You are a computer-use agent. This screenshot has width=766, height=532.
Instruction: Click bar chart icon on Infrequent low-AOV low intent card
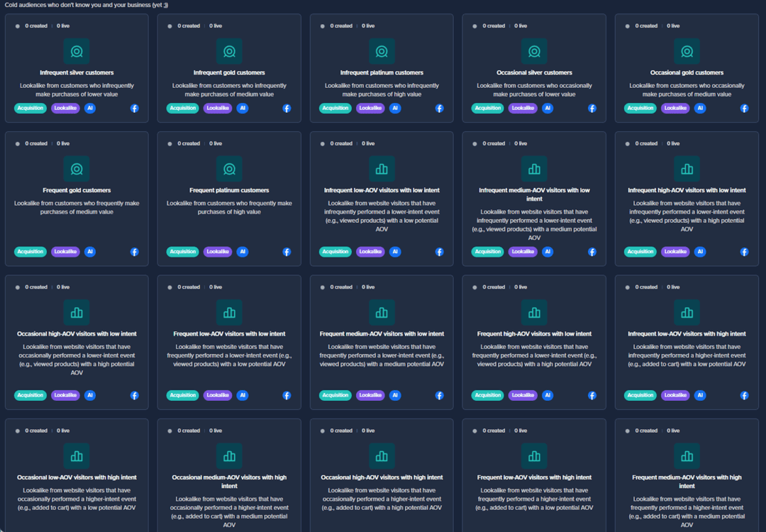pos(382,169)
